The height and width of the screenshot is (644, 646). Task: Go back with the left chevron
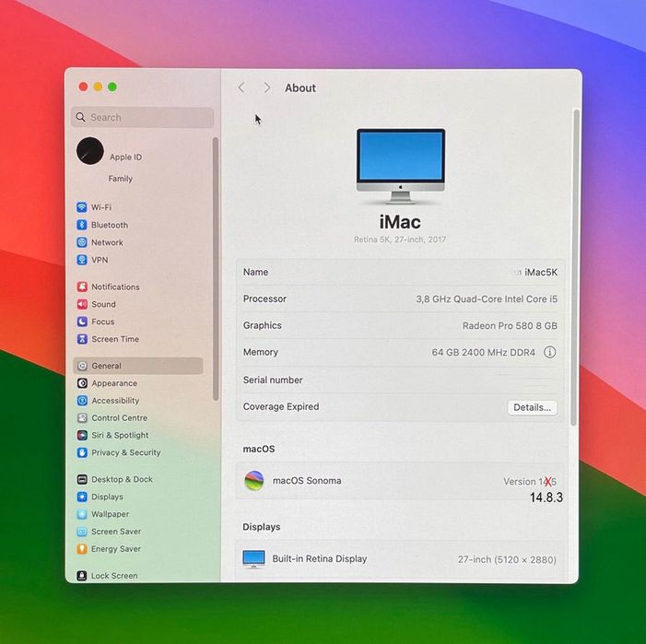pyautogui.click(x=241, y=88)
